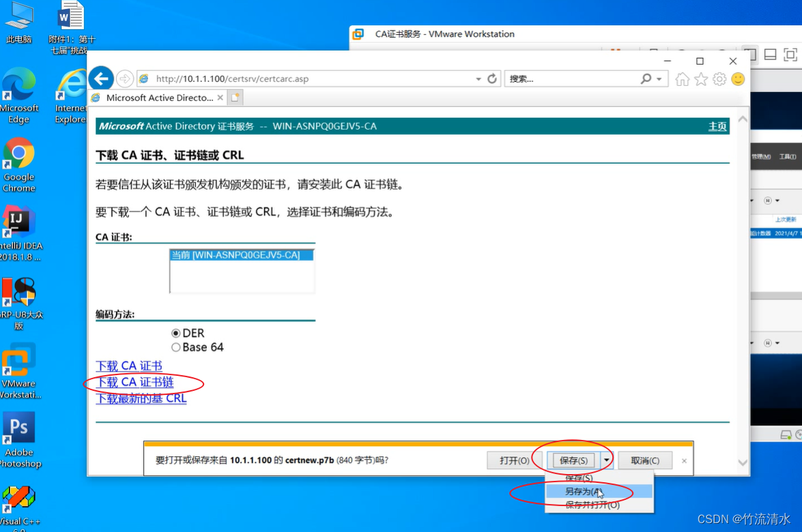The height and width of the screenshot is (532, 802).
Task: Click VMware split view layout icon
Action: [771, 55]
